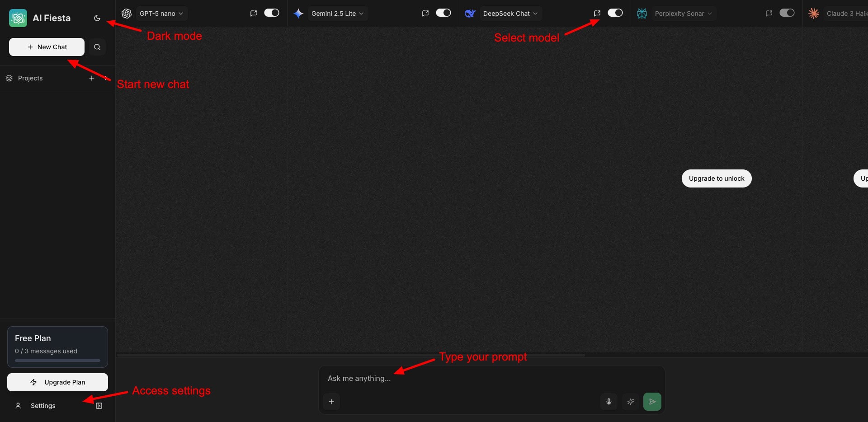Open chat search with the magnifier icon
Viewport: 868px width, 422px height.
97,47
